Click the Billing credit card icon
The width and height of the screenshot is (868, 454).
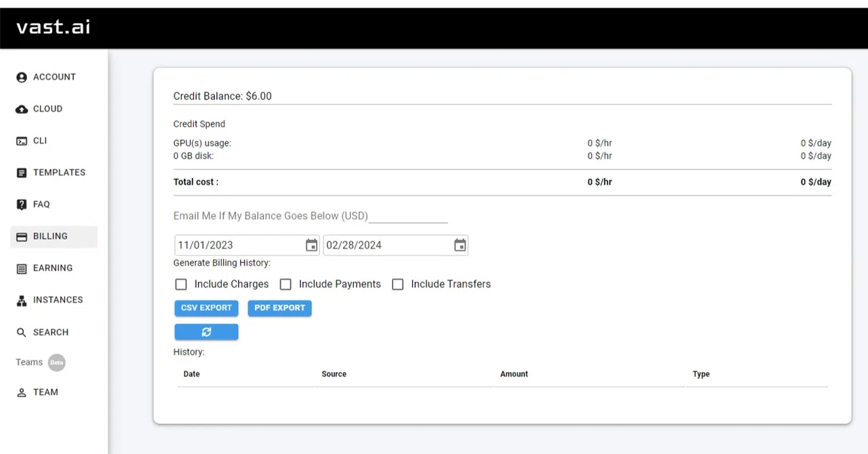21,236
